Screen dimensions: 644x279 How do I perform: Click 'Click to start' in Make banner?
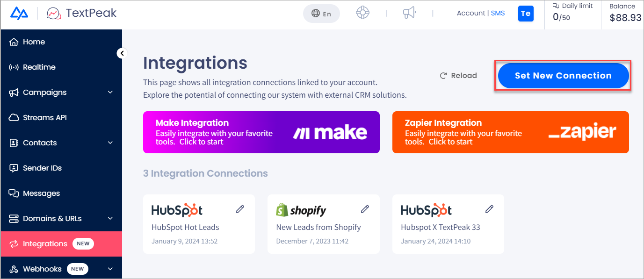[x=201, y=142]
